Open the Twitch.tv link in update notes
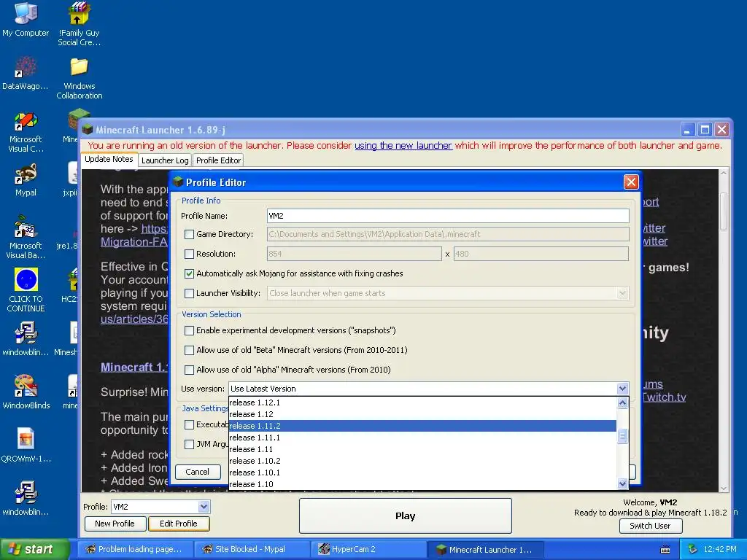This screenshot has height=560, width=747. pyautogui.click(x=664, y=397)
